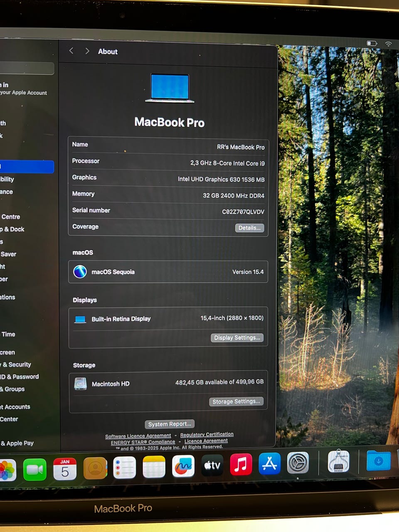The height and width of the screenshot is (532, 399).
Task: Launch Music from the Dock
Action: [241, 464]
